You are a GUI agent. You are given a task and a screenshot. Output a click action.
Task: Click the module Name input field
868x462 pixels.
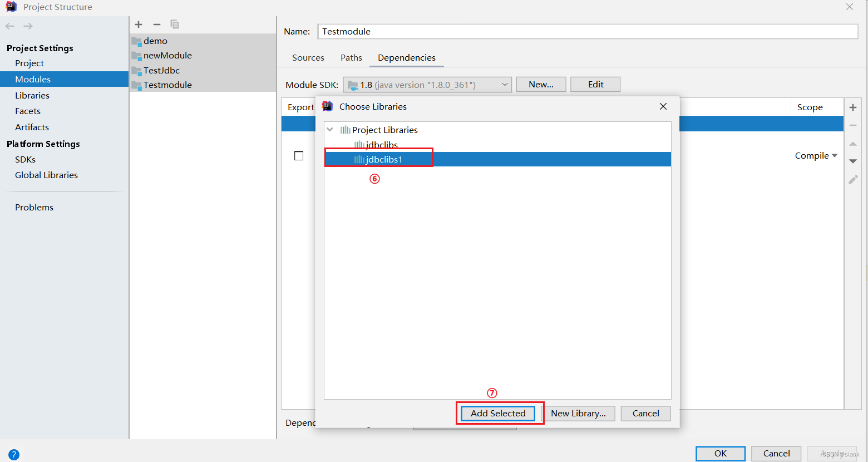588,32
